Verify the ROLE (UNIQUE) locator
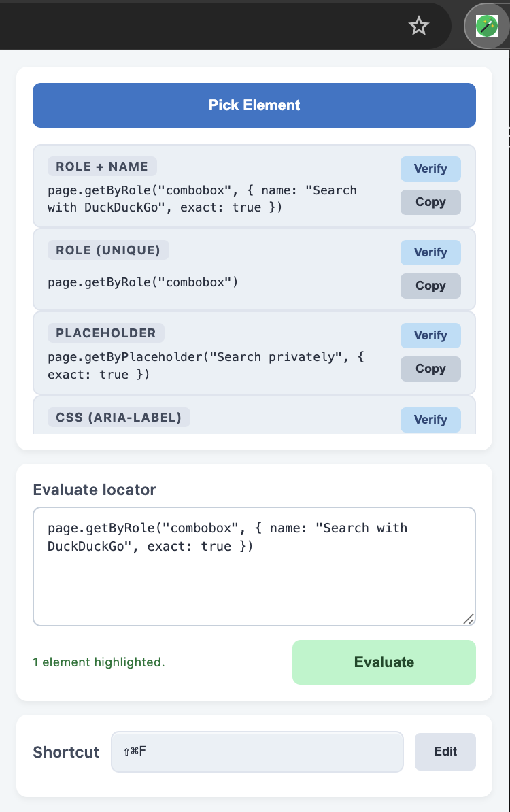The height and width of the screenshot is (812, 510). pyautogui.click(x=430, y=252)
